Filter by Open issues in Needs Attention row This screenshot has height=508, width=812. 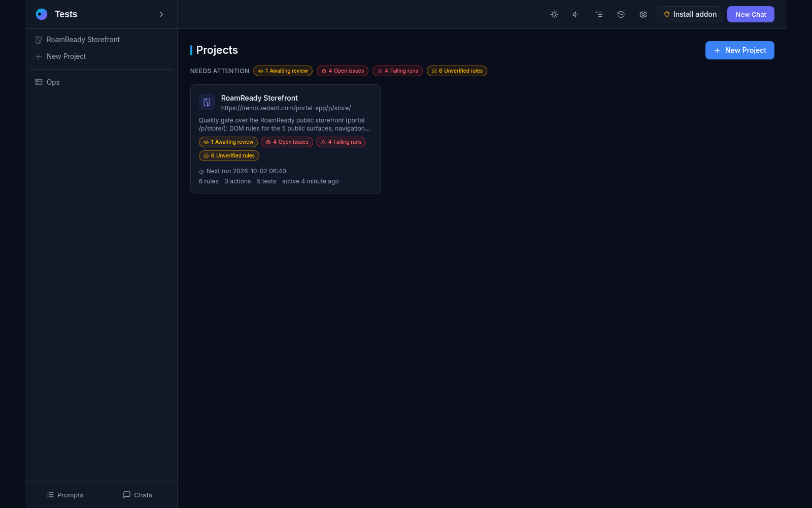point(343,71)
